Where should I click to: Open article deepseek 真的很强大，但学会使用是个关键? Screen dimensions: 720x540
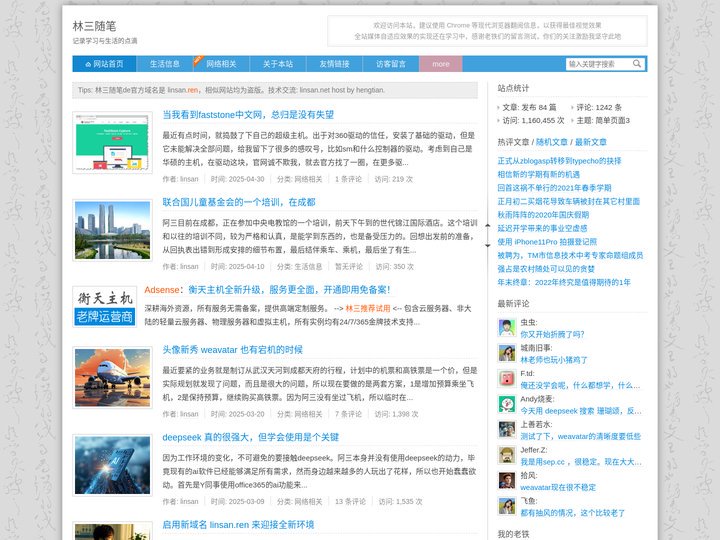tap(251, 437)
